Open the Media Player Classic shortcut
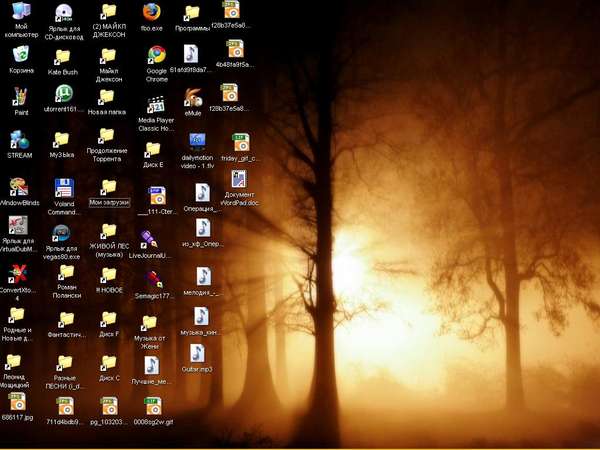This screenshot has height=450, width=600. (x=156, y=104)
